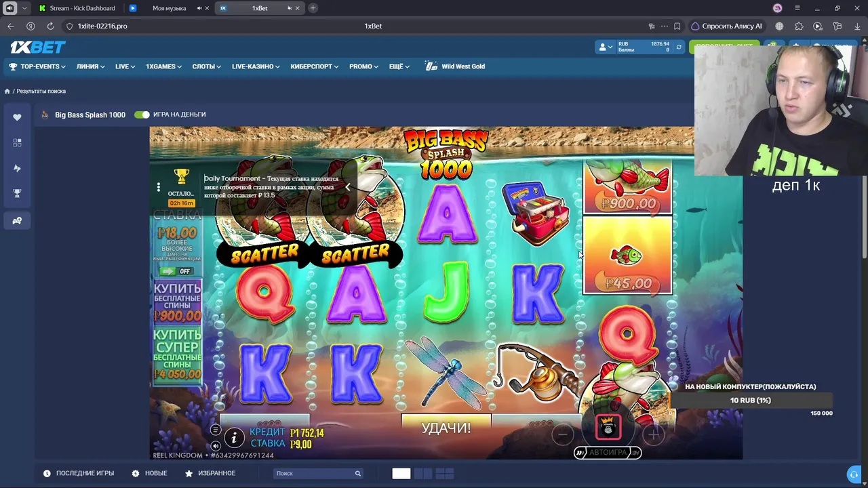Click the trophy icon in left sidebar
Image resolution: width=868 pixels, height=488 pixels.
pyautogui.click(x=17, y=194)
